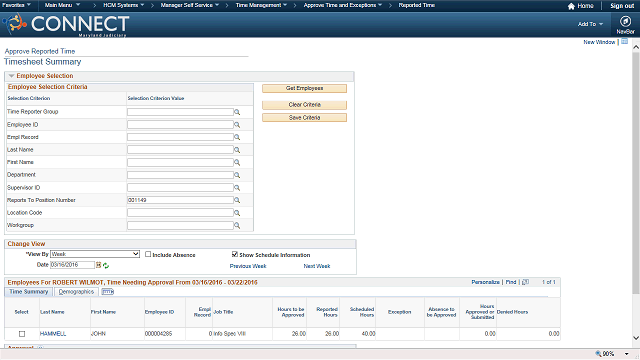Click the Get Employees button

click(x=304, y=88)
